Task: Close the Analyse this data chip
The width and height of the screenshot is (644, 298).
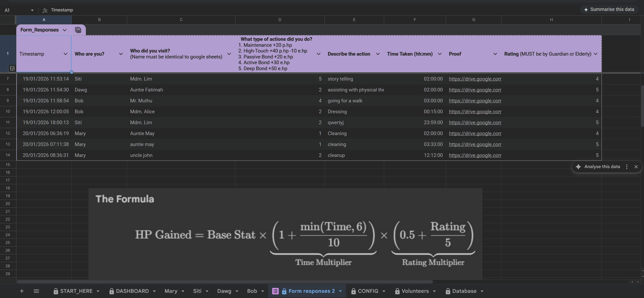Action: coord(636,167)
